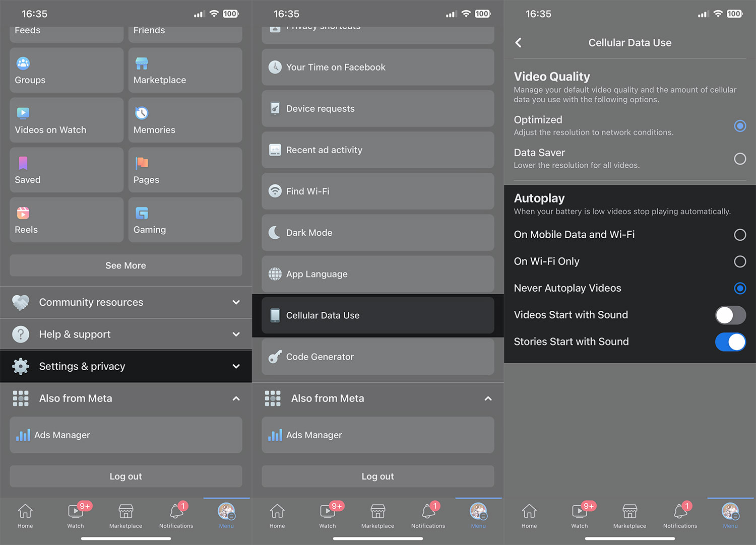756x545 pixels.
Task: Expand the Community resources section
Action: 125,302
